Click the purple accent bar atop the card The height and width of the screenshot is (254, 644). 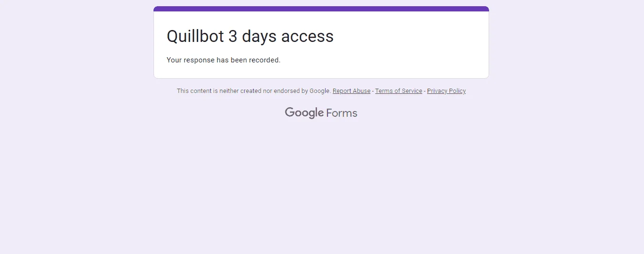point(321,9)
